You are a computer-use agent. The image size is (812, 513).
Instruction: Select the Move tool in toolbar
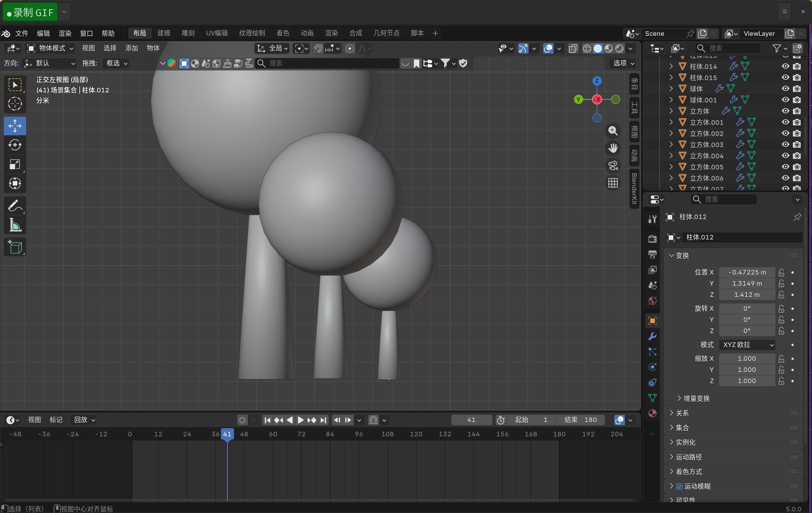pos(15,126)
